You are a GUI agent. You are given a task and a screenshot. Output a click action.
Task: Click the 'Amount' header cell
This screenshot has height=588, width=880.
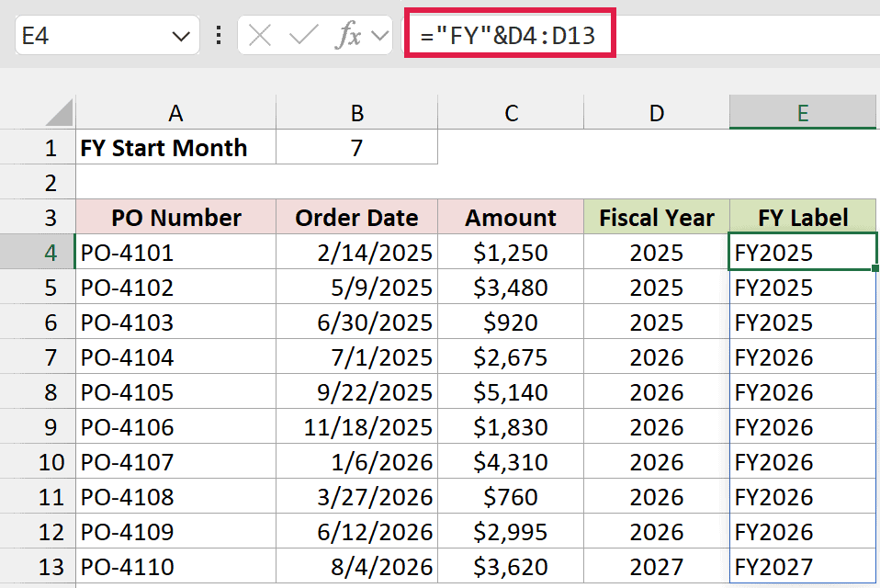pyautogui.click(x=511, y=217)
